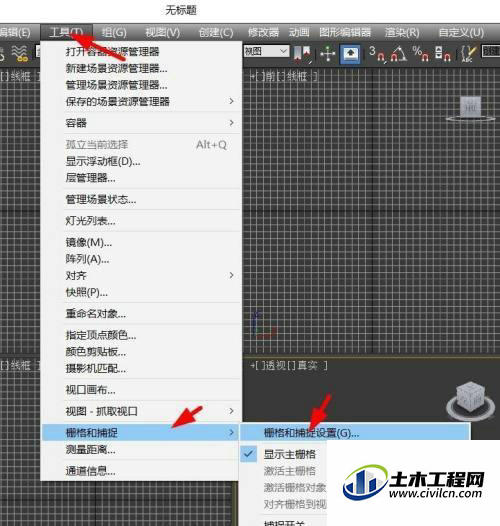Click the Use Pivot Point Center icon
This screenshot has width=500, height=526.
303,53
